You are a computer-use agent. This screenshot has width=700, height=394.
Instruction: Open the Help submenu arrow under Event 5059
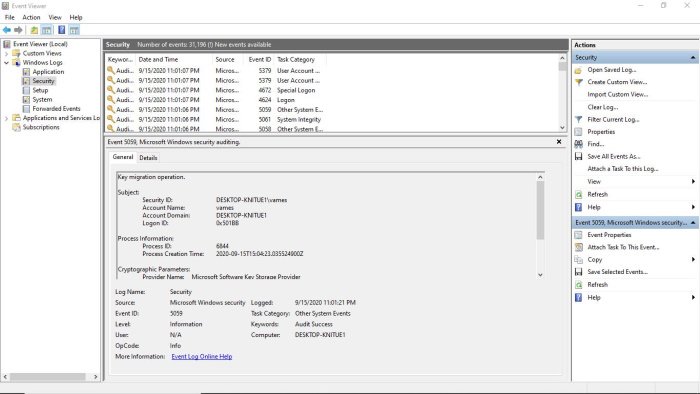693,297
